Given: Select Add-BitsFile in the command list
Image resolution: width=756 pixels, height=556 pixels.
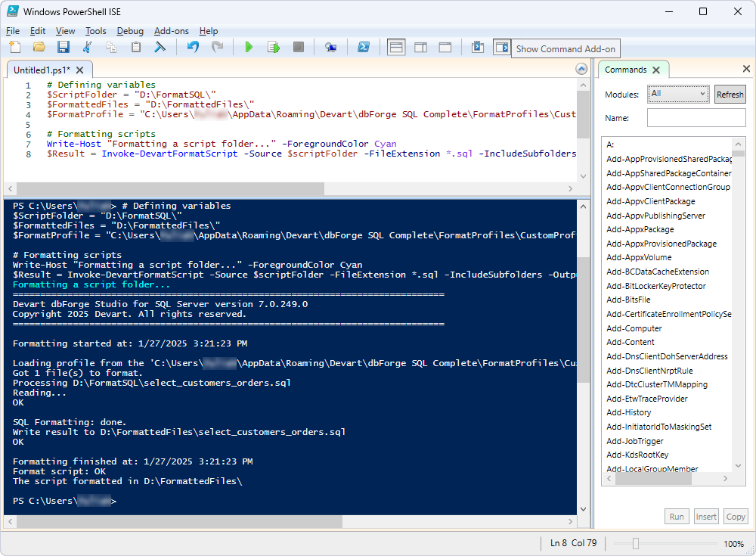Looking at the screenshot, I should (x=628, y=300).
